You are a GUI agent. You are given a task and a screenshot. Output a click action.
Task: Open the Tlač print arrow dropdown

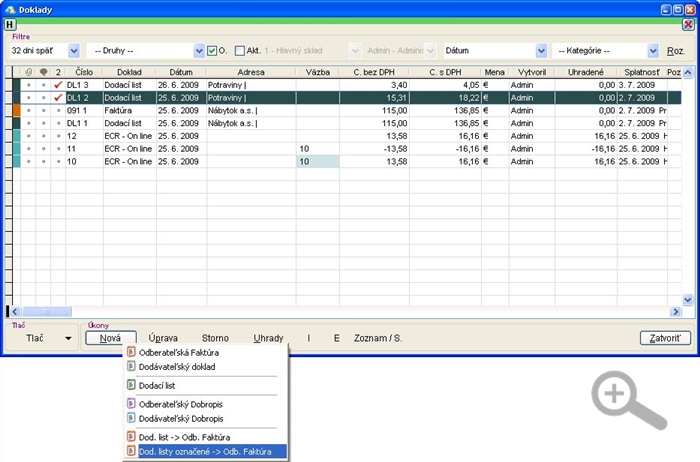[68, 338]
